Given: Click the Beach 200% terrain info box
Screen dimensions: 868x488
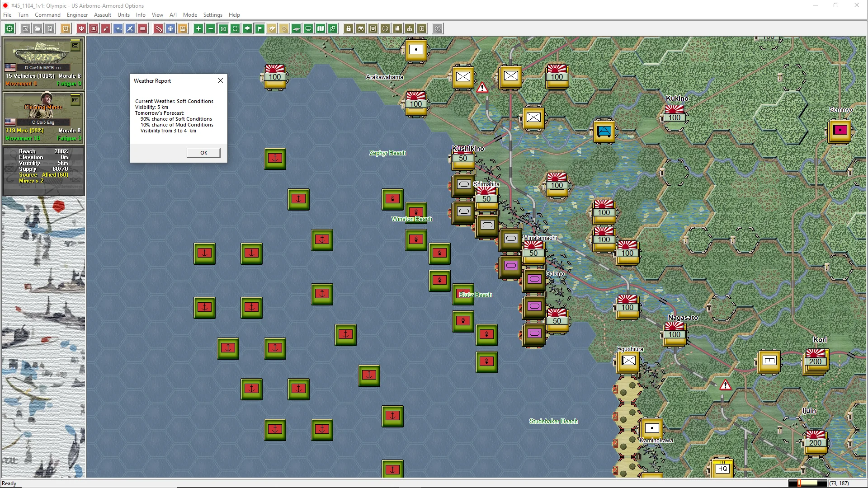Looking at the screenshot, I should (43, 171).
